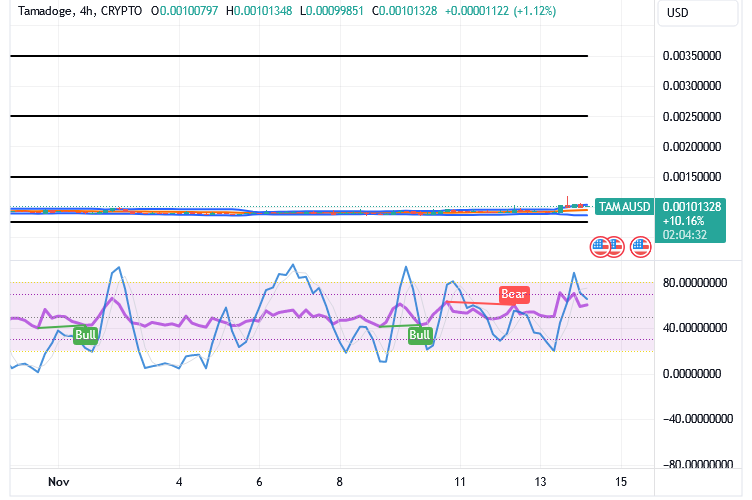This screenshot has width=752, height=500.
Task: Click the 4 date on time axis
Action: (x=179, y=482)
